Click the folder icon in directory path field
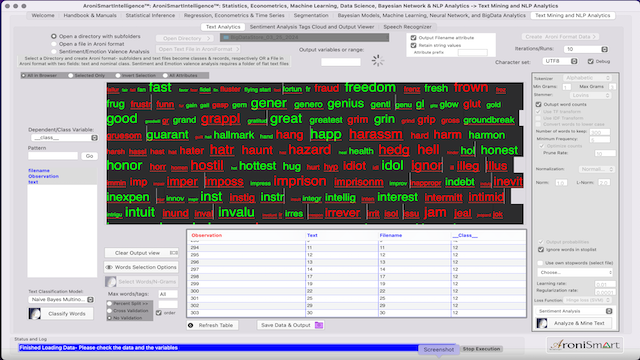This screenshot has width=640, height=360. [226, 38]
